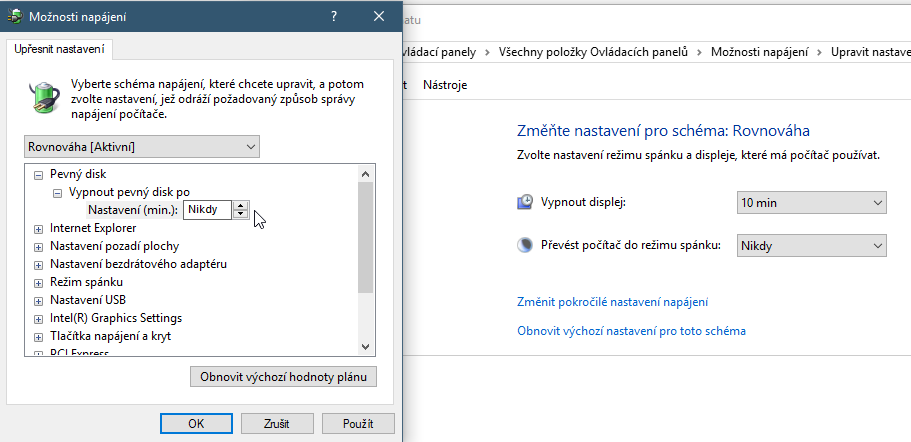The height and width of the screenshot is (442, 911).
Task: Decrease hard disk timeout with down spinner arrow
Action: (x=240, y=214)
